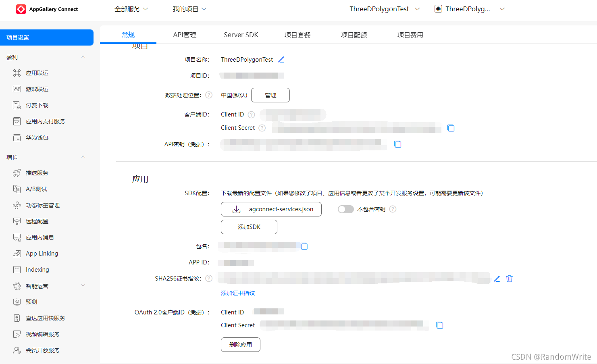Image resolution: width=597 pixels, height=364 pixels.
Task: Open help for data processing location
Action: pyautogui.click(x=209, y=95)
